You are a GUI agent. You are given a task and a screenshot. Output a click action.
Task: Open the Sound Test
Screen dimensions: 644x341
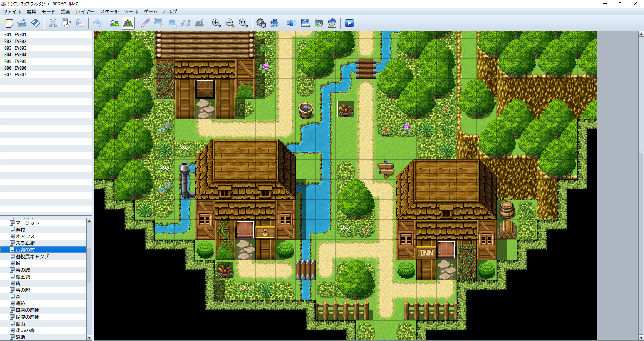coord(291,23)
